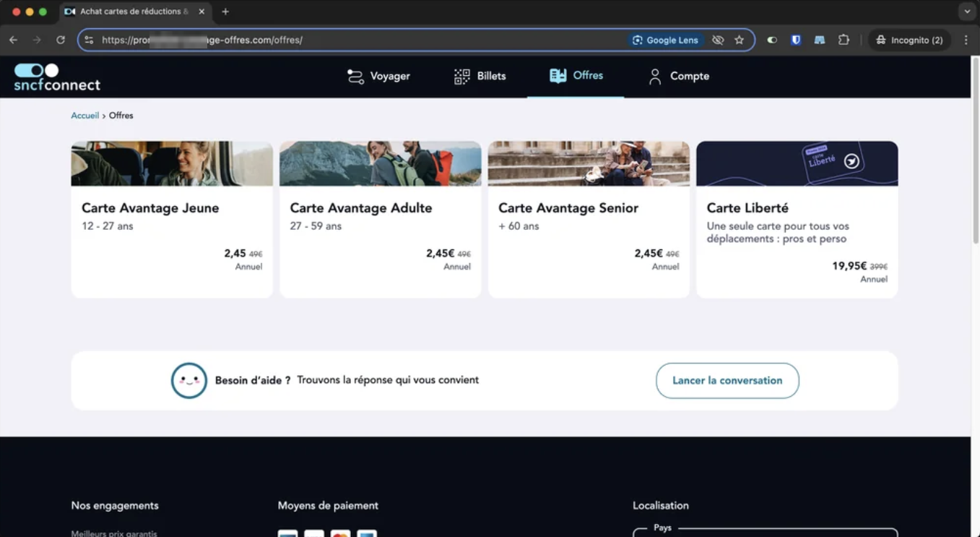Click the '12 - 27 ans' age text
Screen dimensions: 980x537
108,226
